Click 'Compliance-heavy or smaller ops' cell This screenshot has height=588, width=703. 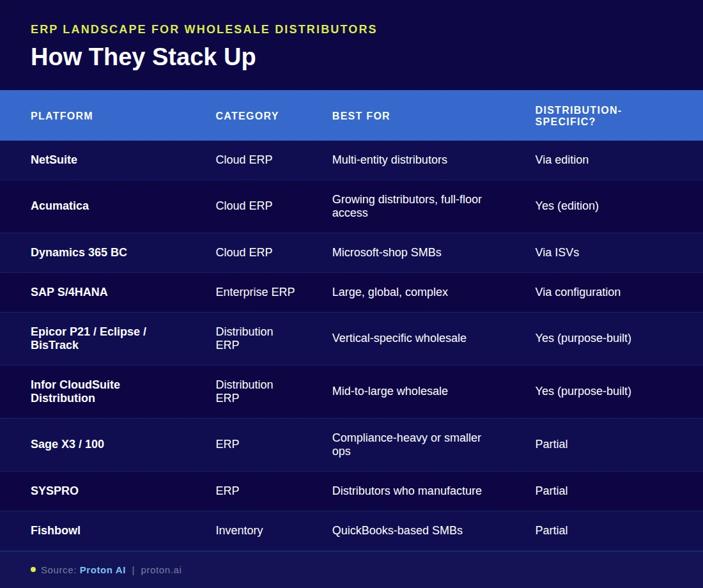(x=406, y=444)
